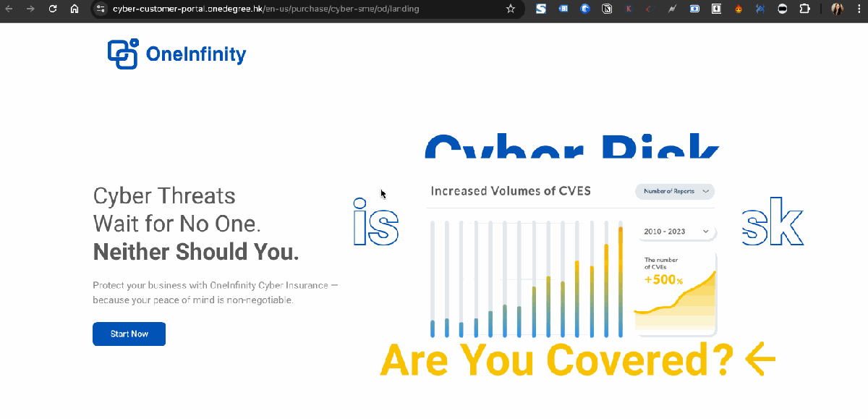Go to browser home page

(75, 9)
